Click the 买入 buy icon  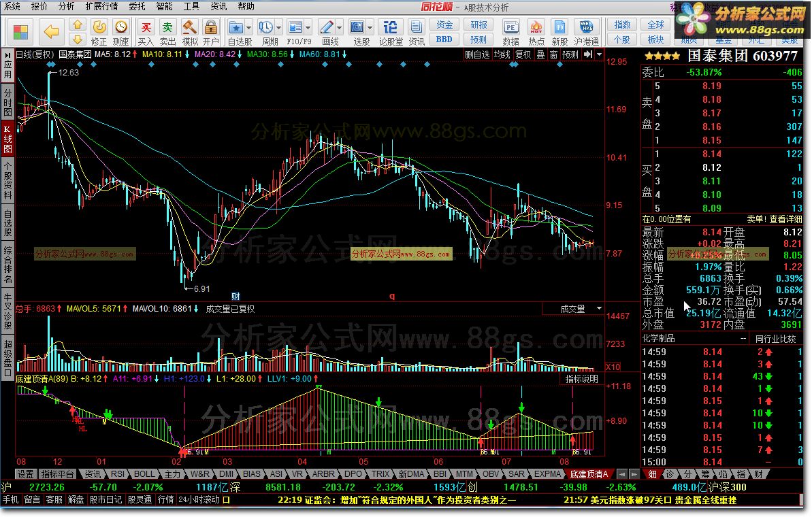(146, 27)
